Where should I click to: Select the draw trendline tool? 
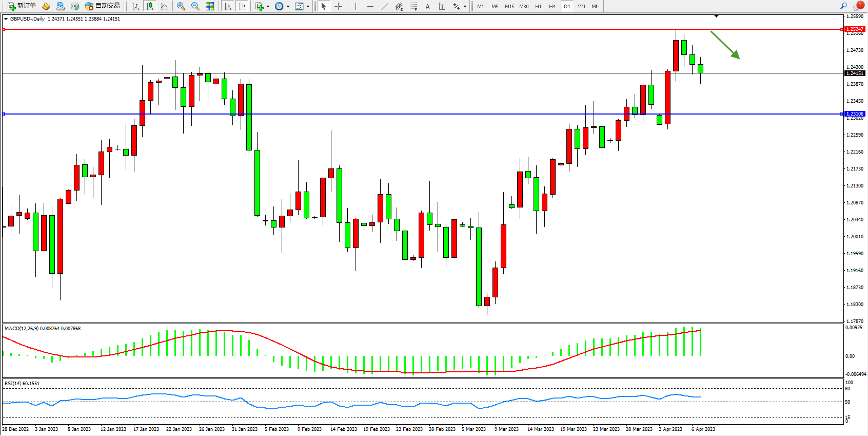click(x=385, y=6)
